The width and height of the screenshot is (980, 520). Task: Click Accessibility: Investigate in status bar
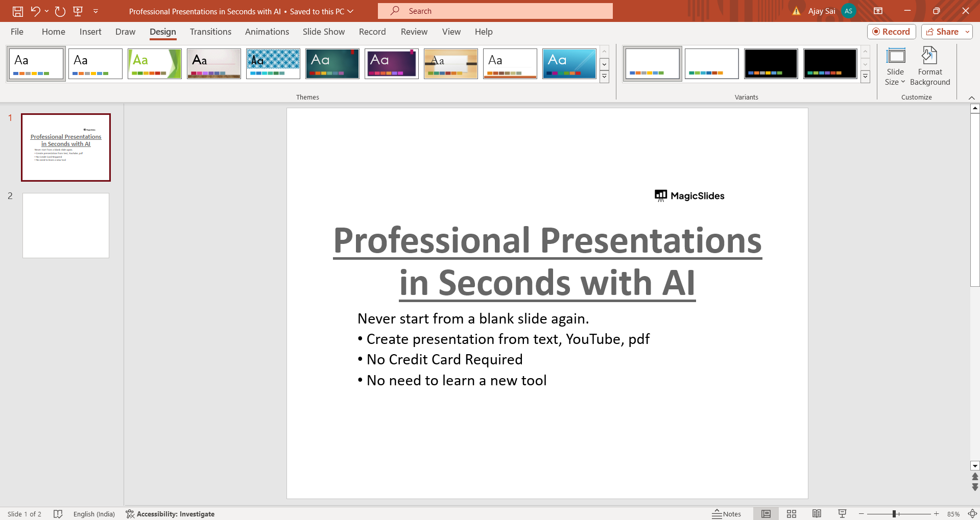pyautogui.click(x=170, y=514)
